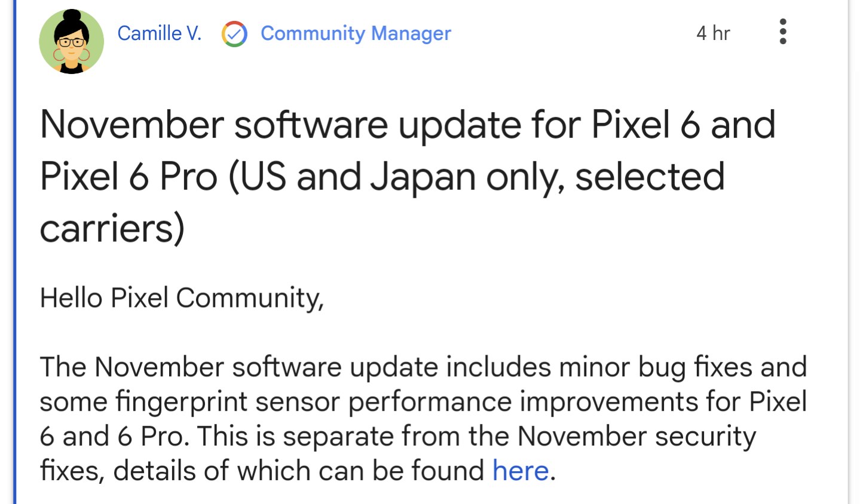Click the 4 hr post timestamp

pos(713,33)
